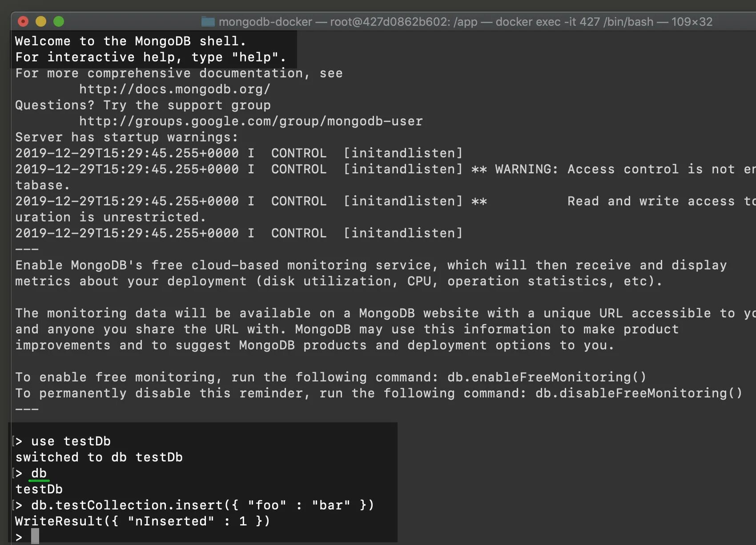756x545 pixels.
Task: Click the red close window button
Action: tap(23, 21)
